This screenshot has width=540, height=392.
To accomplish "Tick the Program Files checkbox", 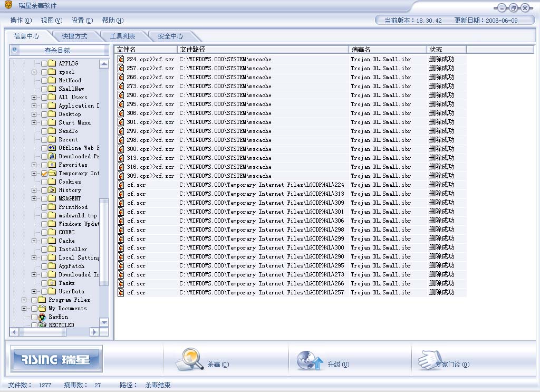I will [34, 300].
